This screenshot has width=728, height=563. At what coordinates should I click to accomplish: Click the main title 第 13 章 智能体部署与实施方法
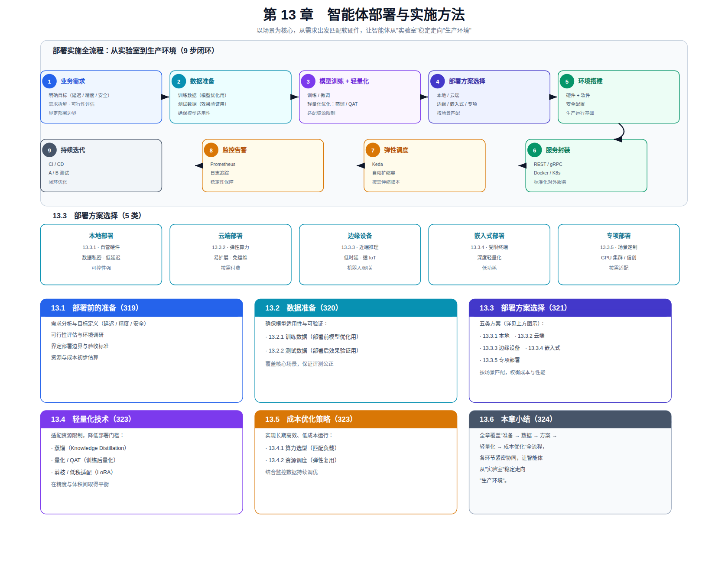point(364,15)
